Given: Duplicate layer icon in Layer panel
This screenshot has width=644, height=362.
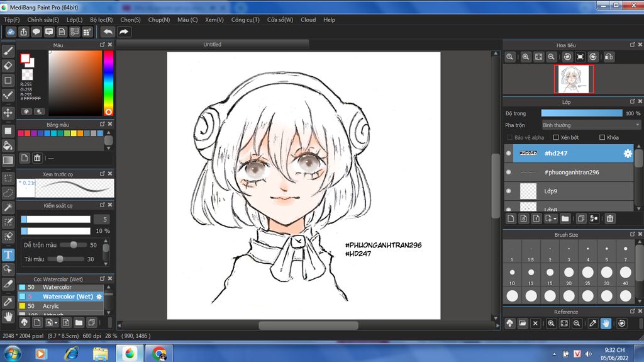Looking at the screenshot, I should [580, 219].
